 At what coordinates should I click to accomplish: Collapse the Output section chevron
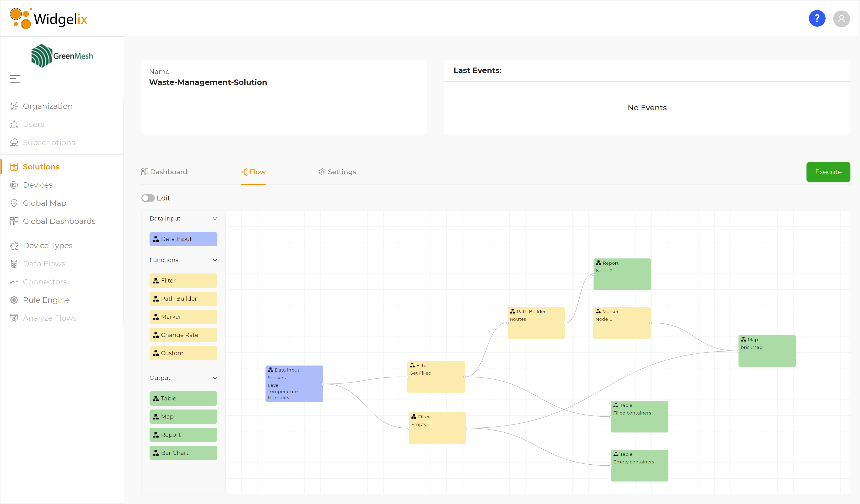[215, 378]
